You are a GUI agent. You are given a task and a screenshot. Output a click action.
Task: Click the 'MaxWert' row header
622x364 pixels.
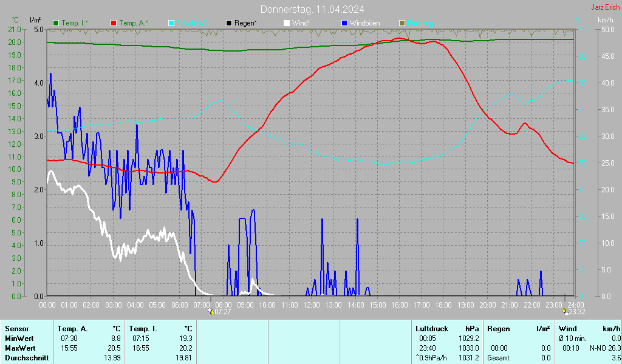point(20,348)
